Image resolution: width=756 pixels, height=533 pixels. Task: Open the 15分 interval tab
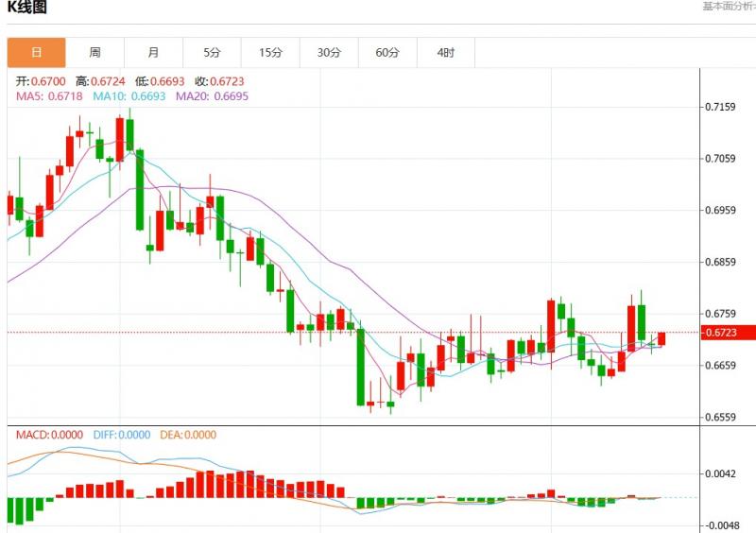point(270,53)
